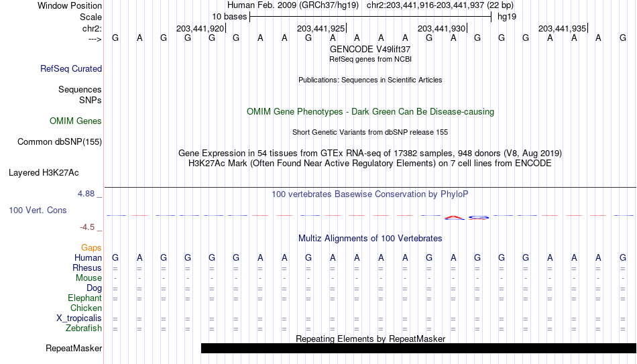
Task: Click the sequence direction arrow --->
Action: click(95, 39)
